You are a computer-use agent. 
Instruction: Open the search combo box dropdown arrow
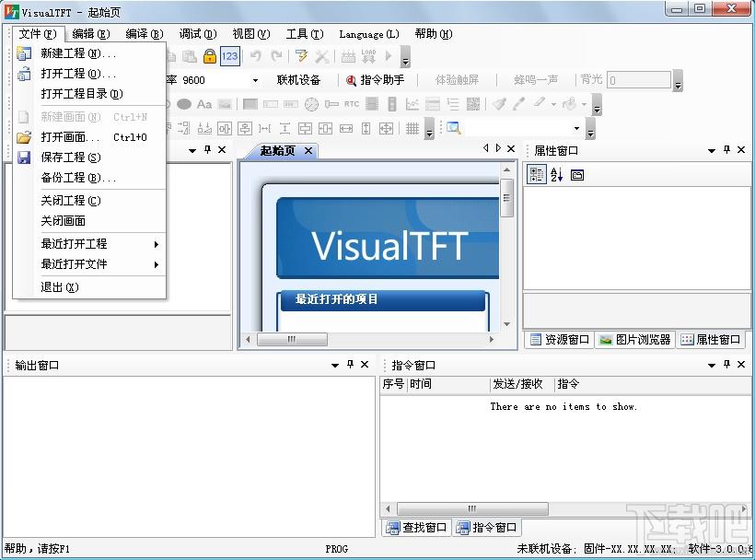point(576,128)
